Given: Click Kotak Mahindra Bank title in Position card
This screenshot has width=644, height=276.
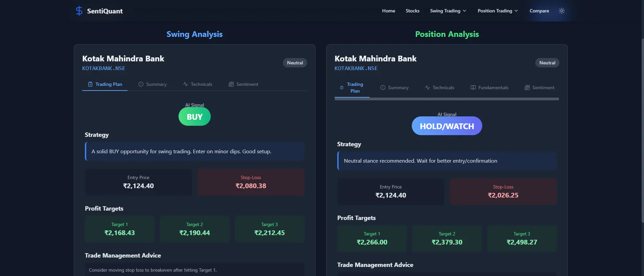Looking at the screenshot, I should (376, 59).
